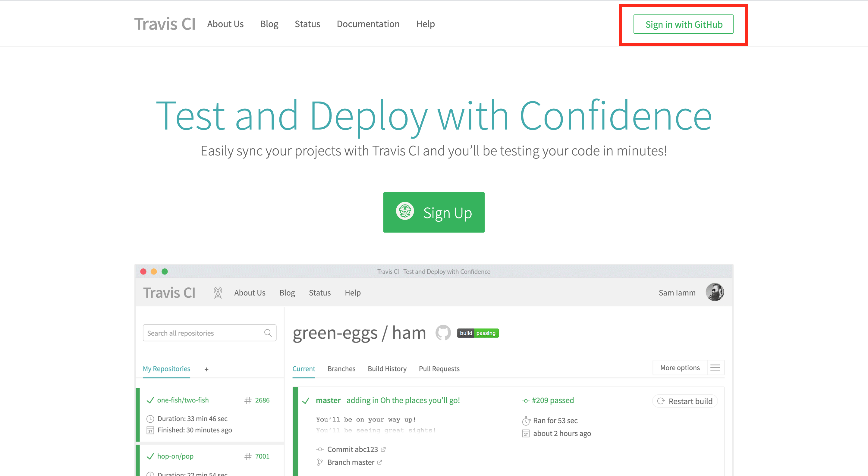Open external link icon beside Commit abc123
868x476 pixels.
383,449
